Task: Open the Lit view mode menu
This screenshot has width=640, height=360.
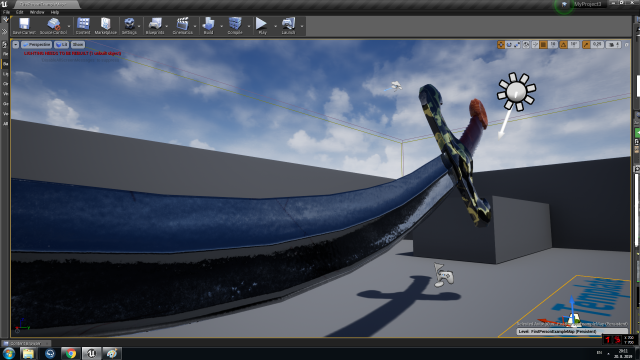Action: coord(62,44)
